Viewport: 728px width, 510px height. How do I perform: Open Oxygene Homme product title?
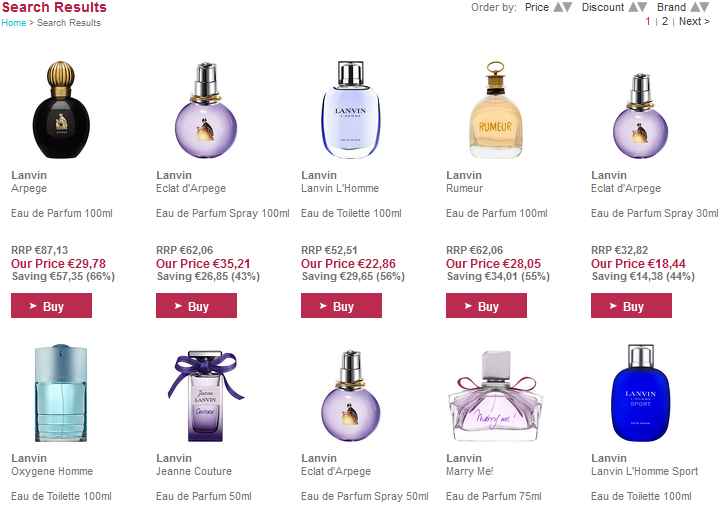pyautogui.click(x=52, y=471)
